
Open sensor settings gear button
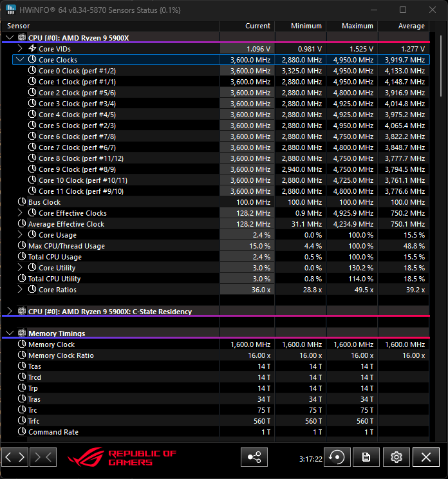[x=396, y=457]
